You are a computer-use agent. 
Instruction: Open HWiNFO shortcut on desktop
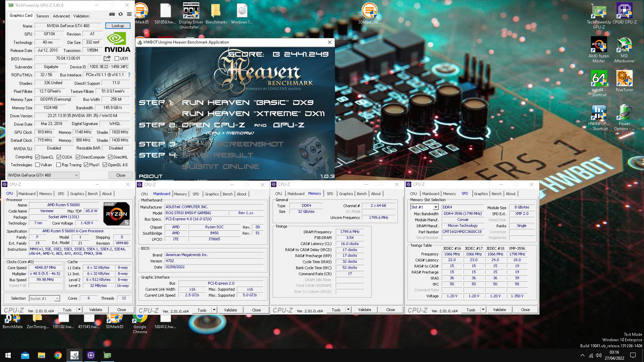point(599,118)
